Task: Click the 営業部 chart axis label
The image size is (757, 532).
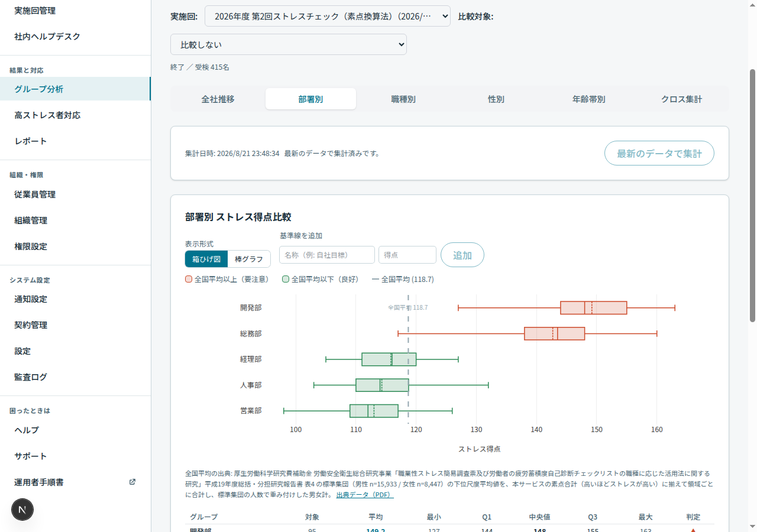Action: click(251, 410)
